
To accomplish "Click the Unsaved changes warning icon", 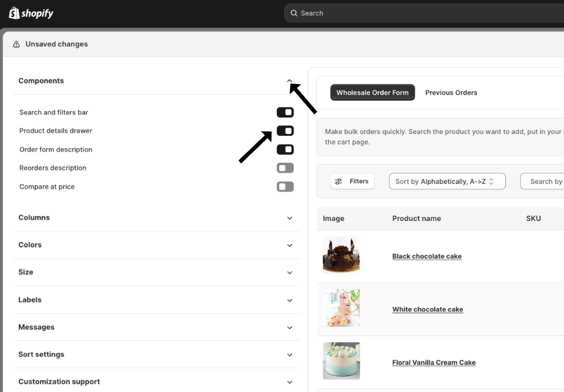I will (16, 44).
